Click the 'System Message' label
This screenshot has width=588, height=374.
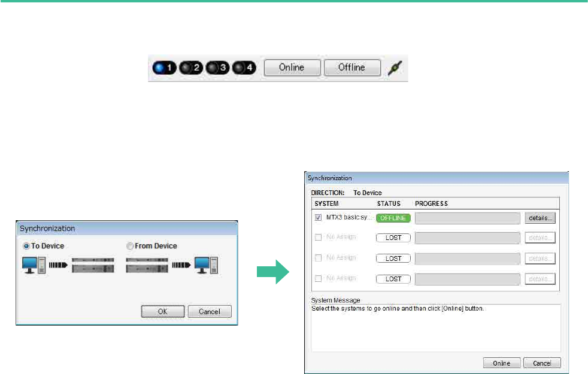point(335,300)
